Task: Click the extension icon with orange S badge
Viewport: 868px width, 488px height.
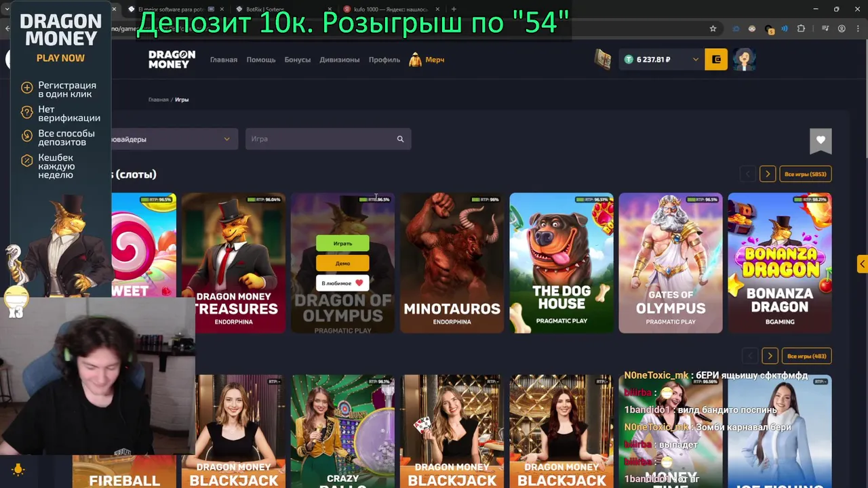Action: click(x=768, y=29)
